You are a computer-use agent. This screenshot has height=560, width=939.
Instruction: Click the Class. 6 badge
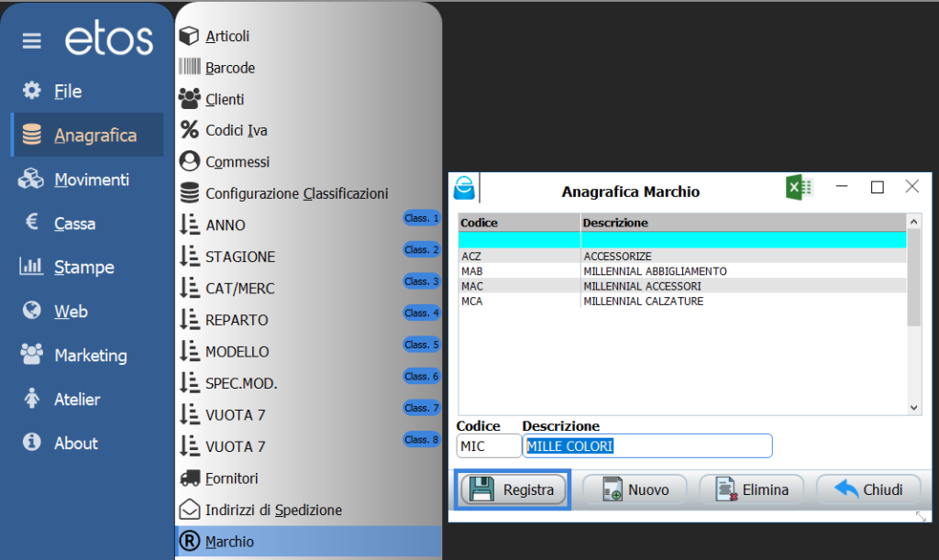pos(422,376)
